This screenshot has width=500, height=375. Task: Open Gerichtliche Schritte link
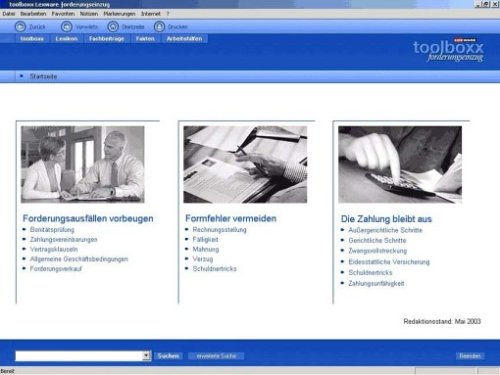[x=377, y=240]
